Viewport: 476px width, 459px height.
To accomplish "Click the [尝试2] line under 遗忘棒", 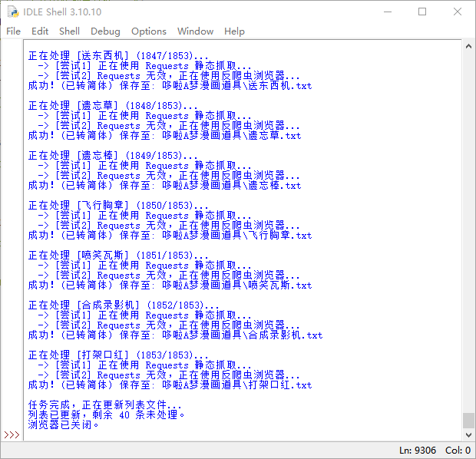I will [x=168, y=176].
